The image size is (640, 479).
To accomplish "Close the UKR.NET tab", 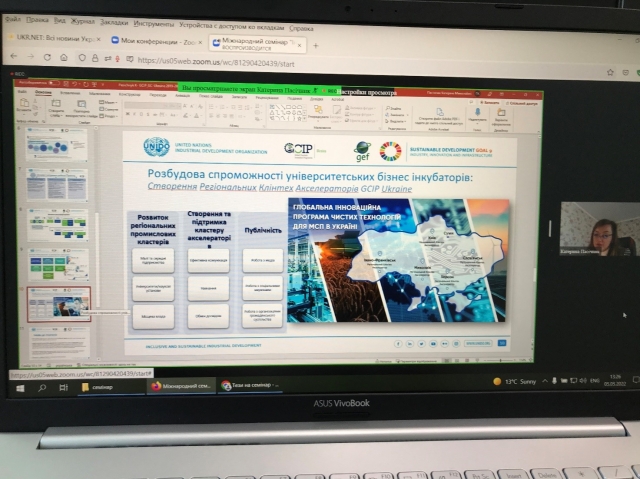I will click(98, 39).
